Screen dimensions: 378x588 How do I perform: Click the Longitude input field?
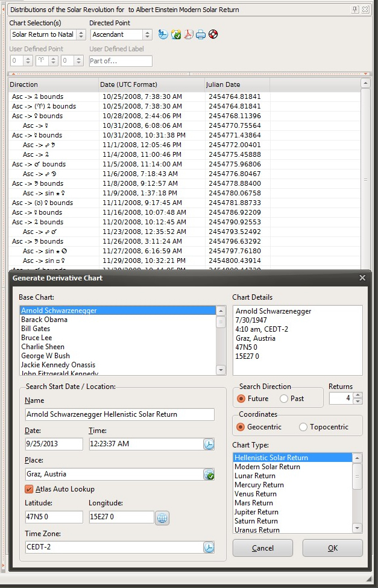(x=122, y=517)
